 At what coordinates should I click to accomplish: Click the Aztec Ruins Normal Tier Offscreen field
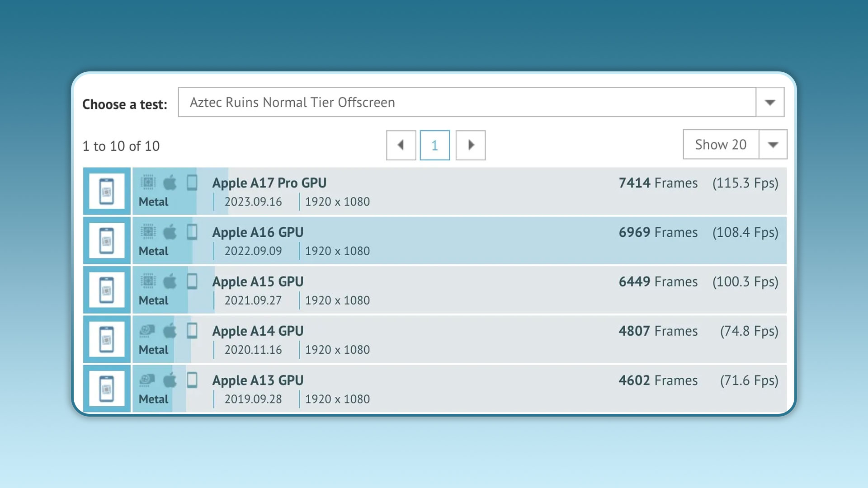coord(467,102)
